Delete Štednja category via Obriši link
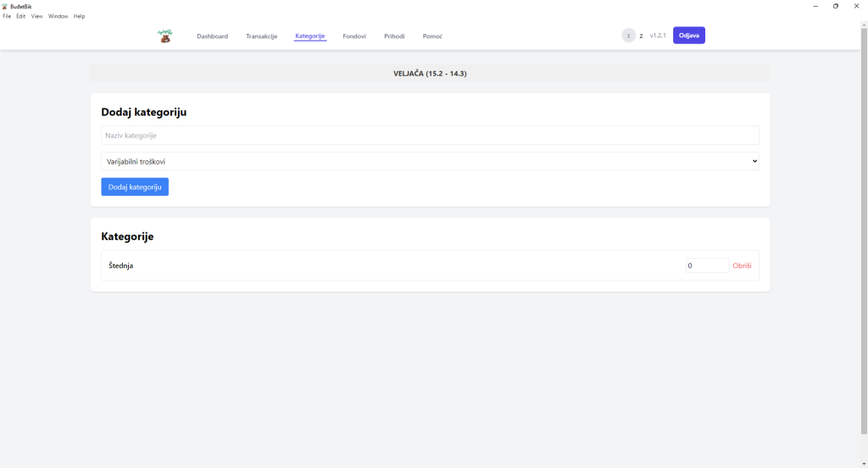 pyautogui.click(x=742, y=265)
